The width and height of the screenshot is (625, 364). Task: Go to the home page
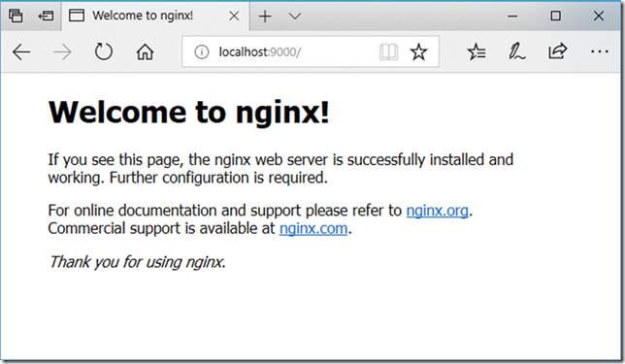(x=145, y=51)
